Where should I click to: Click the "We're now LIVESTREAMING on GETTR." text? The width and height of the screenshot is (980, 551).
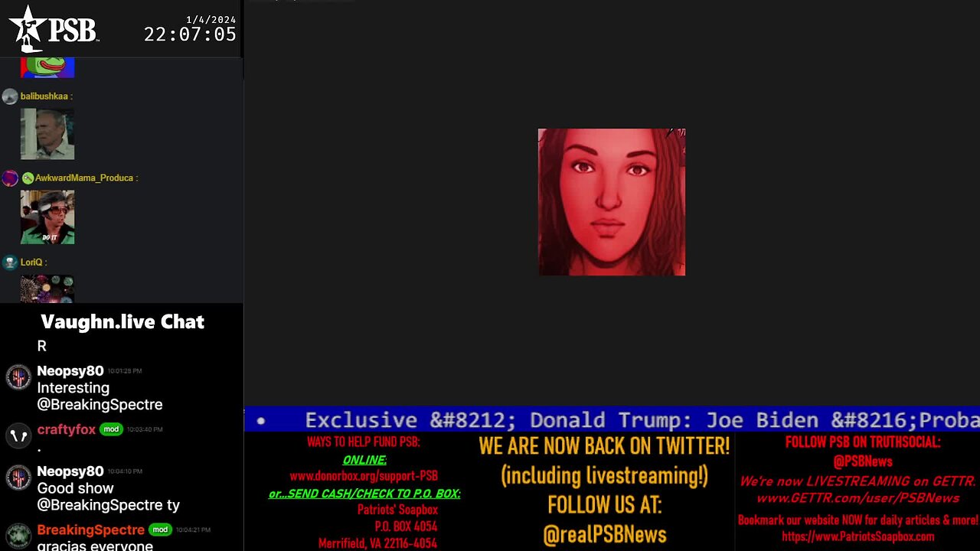point(858,481)
